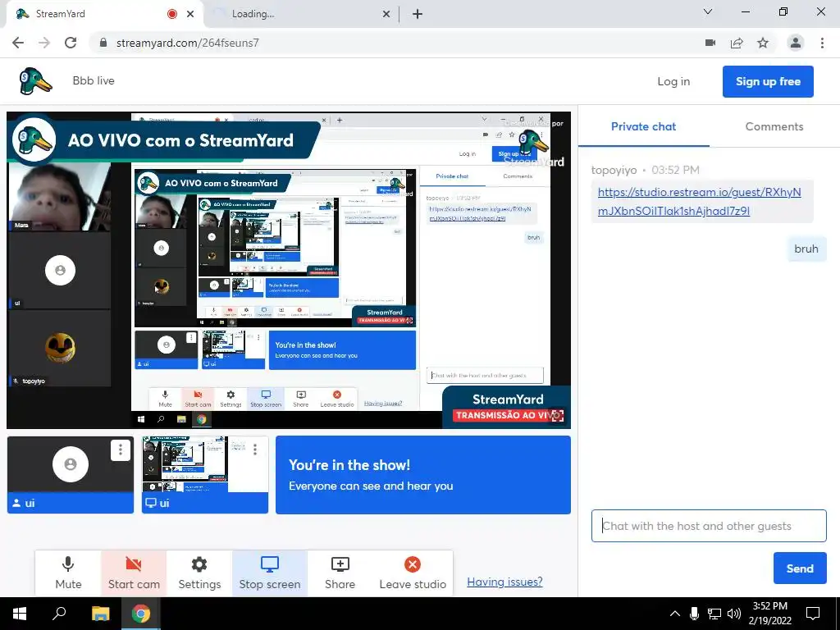The width and height of the screenshot is (840, 630).
Task: Open the volume tray icon
Action: (x=734, y=614)
